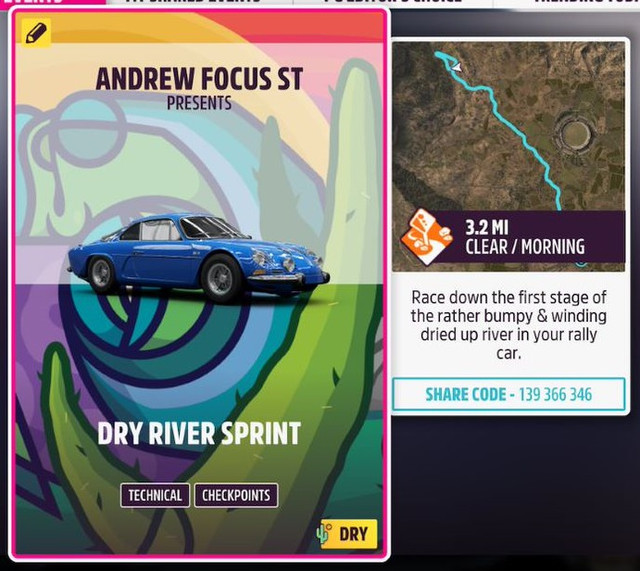The width and height of the screenshot is (640, 571).
Task: Open the satellite route map preview
Action: click(509, 156)
